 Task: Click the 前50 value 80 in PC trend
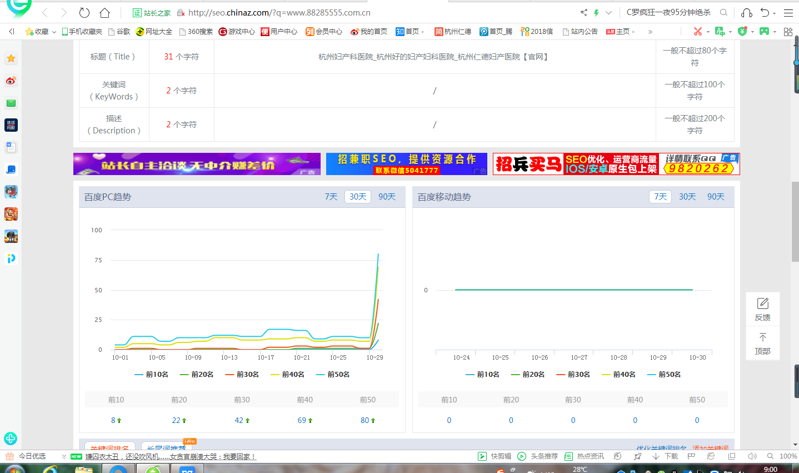(x=367, y=420)
